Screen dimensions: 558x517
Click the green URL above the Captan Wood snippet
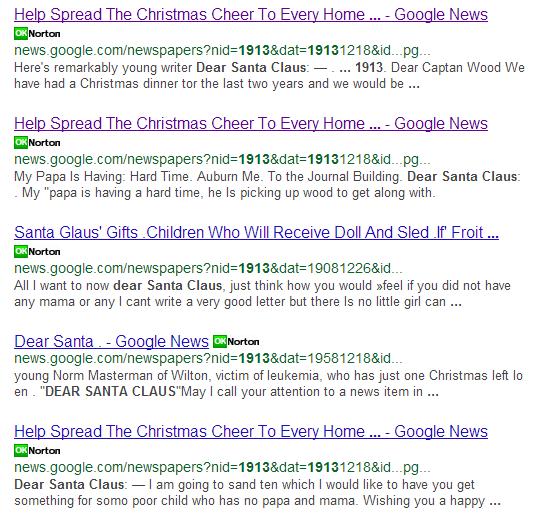click(x=222, y=50)
